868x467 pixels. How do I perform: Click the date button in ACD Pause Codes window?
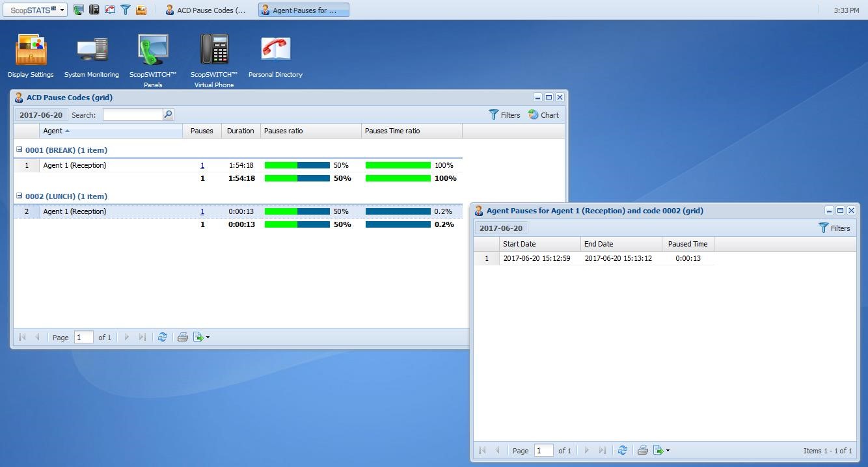pos(41,114)
